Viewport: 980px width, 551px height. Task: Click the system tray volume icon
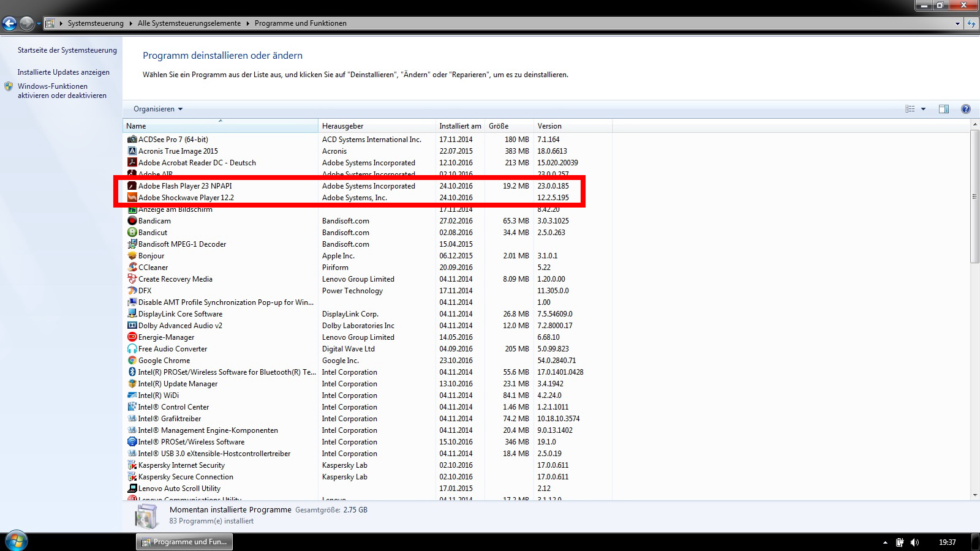(914, 542)
